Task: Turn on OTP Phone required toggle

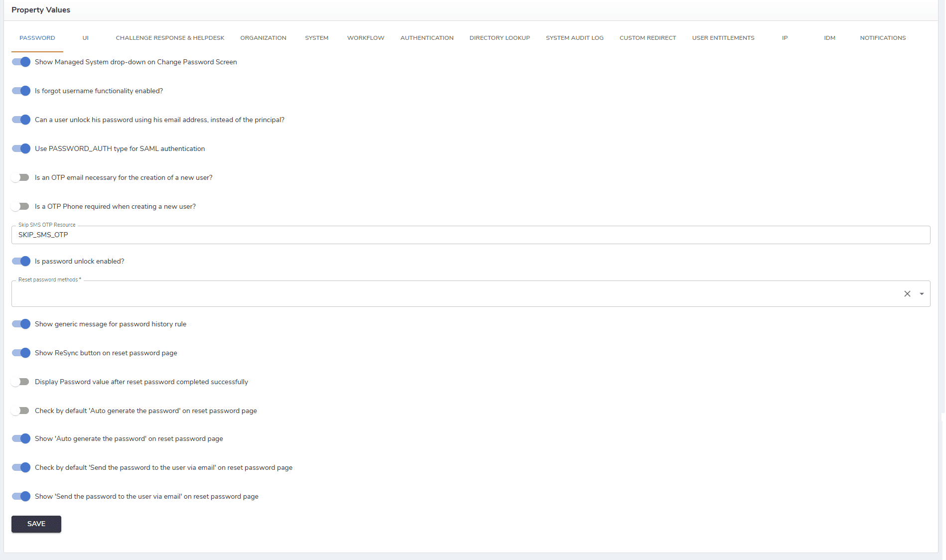Action: pos(21,207)
